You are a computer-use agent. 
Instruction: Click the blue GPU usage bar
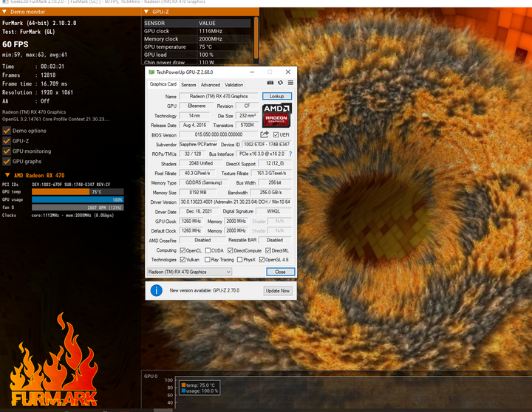(78, 200)
